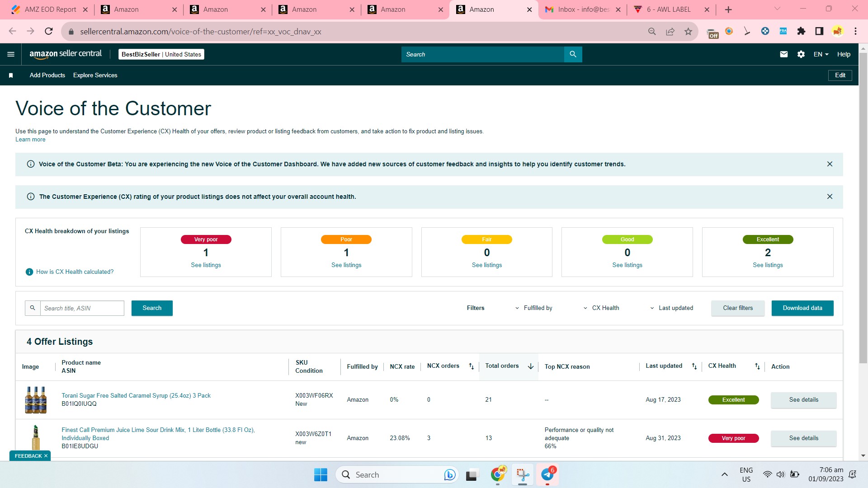The height and width of the screenshot is (488, 868).
Task: Click the Edit button in navigation bar
Action: tap(840, 75)
